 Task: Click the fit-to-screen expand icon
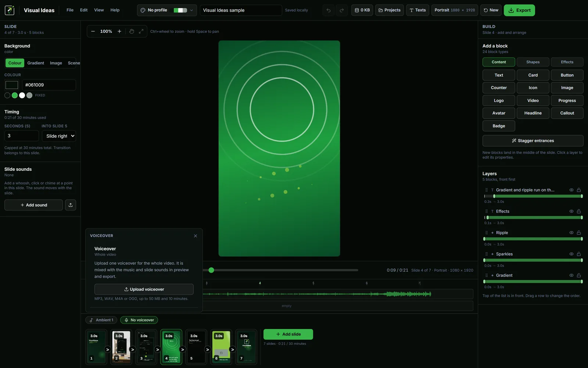click(x=141, y=31)
